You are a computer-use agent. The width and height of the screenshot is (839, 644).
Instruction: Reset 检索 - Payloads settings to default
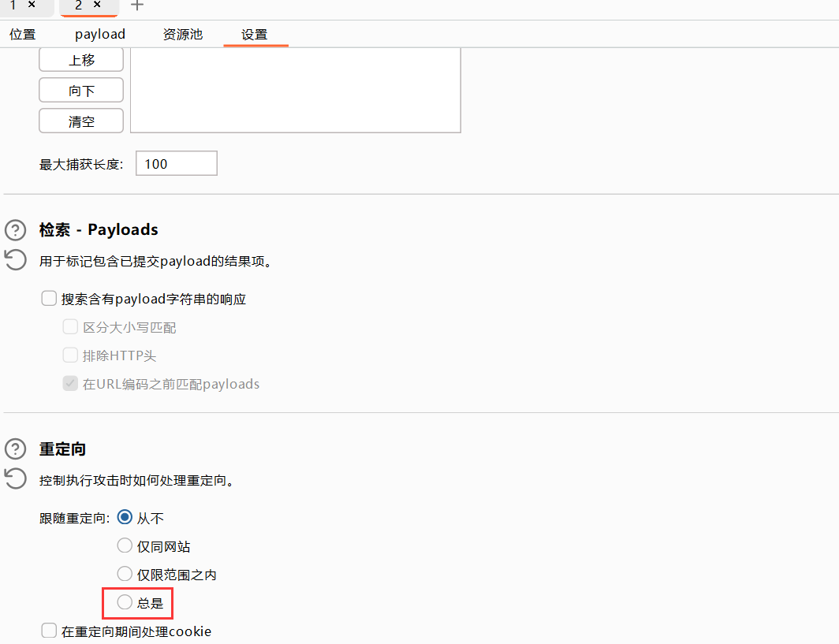point(15,259)
